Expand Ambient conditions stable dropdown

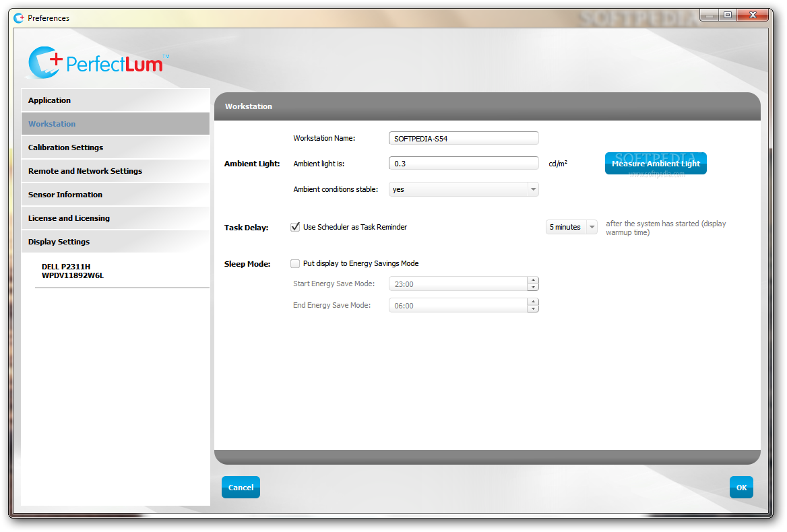tap(464, 189)
